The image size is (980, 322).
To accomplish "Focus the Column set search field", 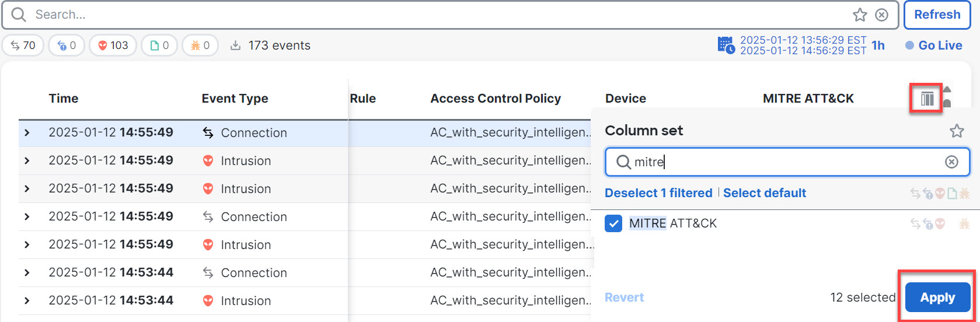I will (782, 162).
